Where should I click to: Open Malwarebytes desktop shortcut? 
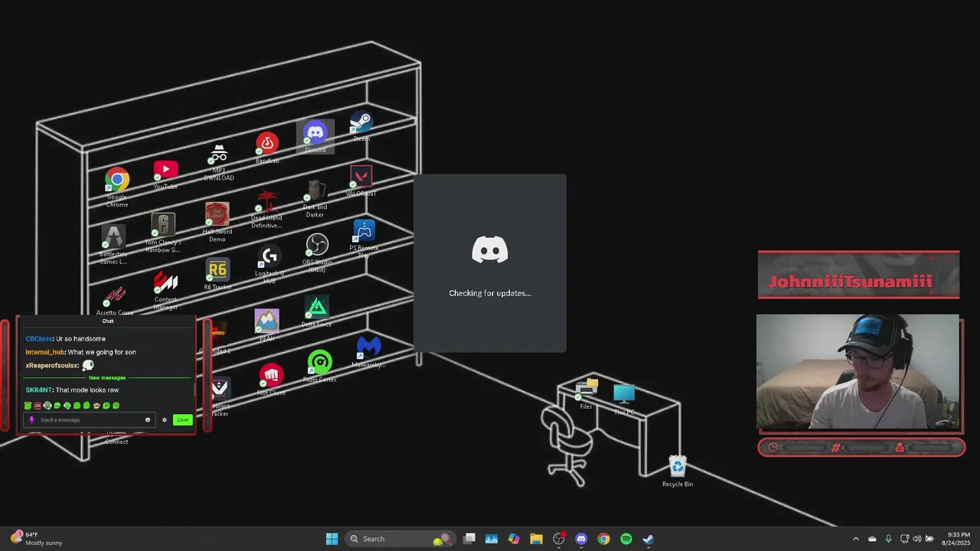pos(368,352)
